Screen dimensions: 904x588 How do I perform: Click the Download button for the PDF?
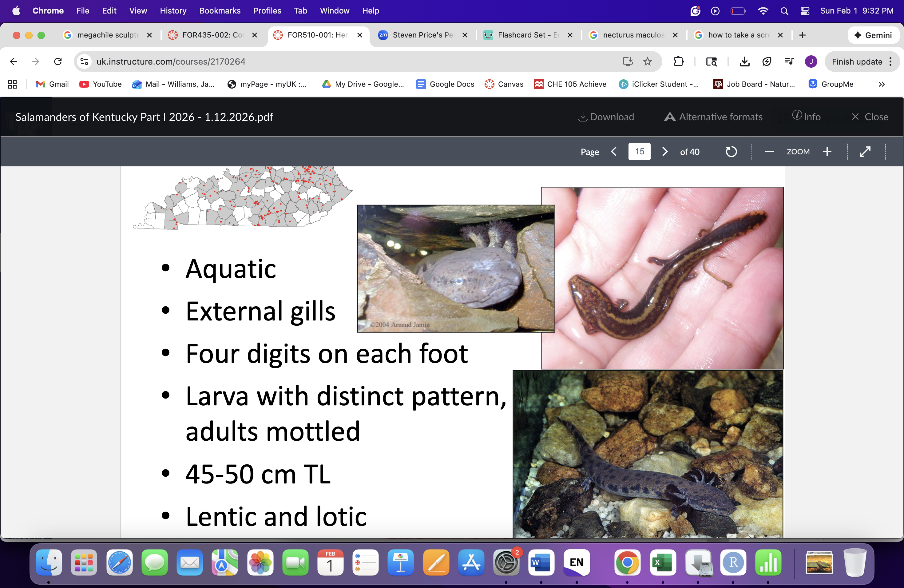[x=606, y=117]
